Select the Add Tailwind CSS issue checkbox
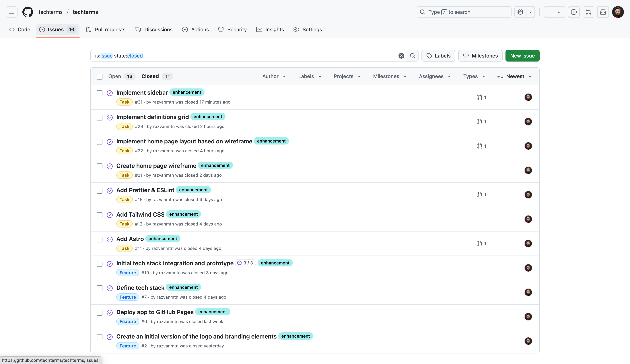 [100, 215]
